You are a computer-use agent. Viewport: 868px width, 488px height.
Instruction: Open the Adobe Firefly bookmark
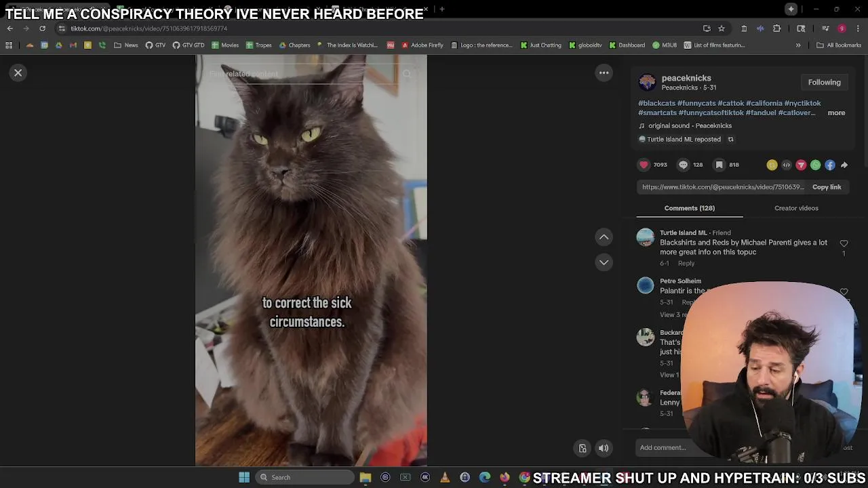click(422, 45)
